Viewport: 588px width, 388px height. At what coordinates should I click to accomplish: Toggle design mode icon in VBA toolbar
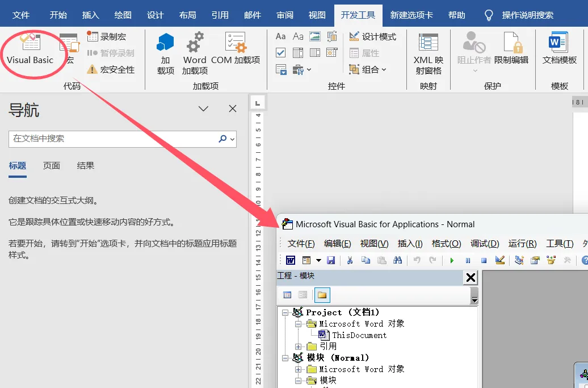[500, 260]
